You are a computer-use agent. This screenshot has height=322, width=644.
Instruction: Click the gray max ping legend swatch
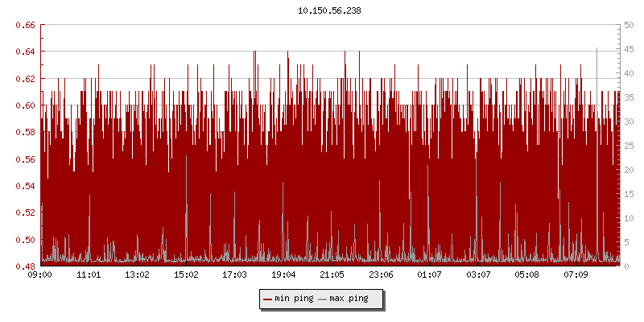click(323, 299)
